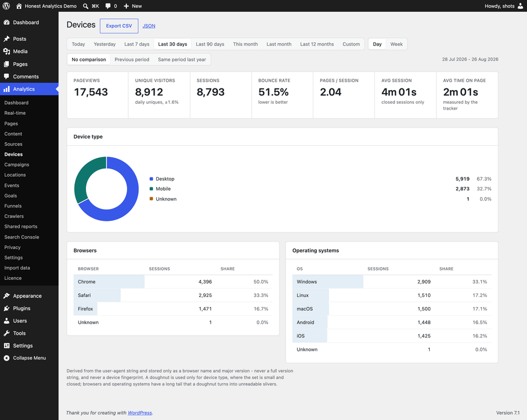Compare with Previous period
The width and height of the screenshot is (527, 420).
point(132,60)
